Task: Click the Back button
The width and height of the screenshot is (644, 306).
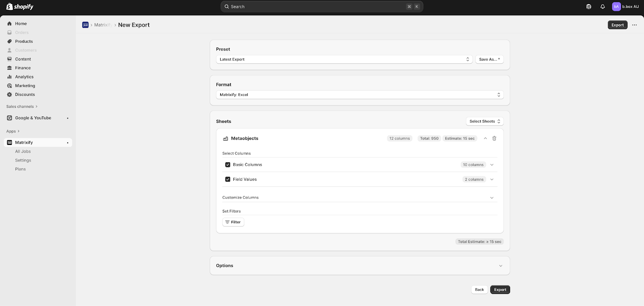Action: coord(479,289)
